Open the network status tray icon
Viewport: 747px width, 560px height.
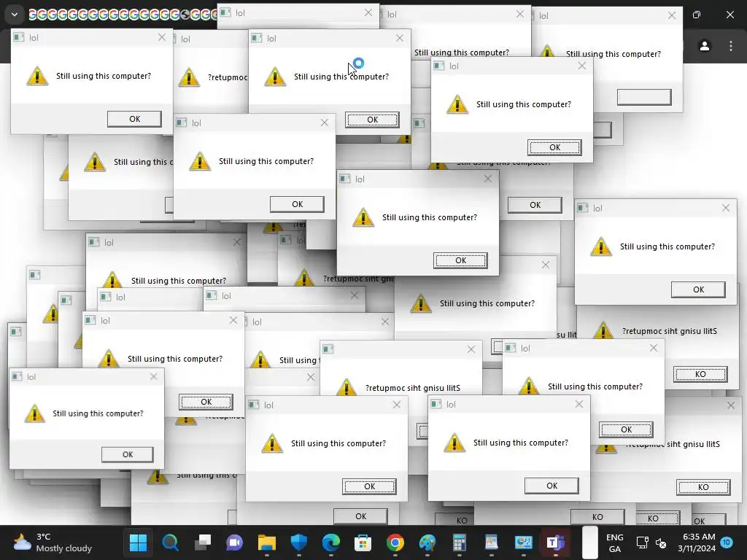pos(642,542)
